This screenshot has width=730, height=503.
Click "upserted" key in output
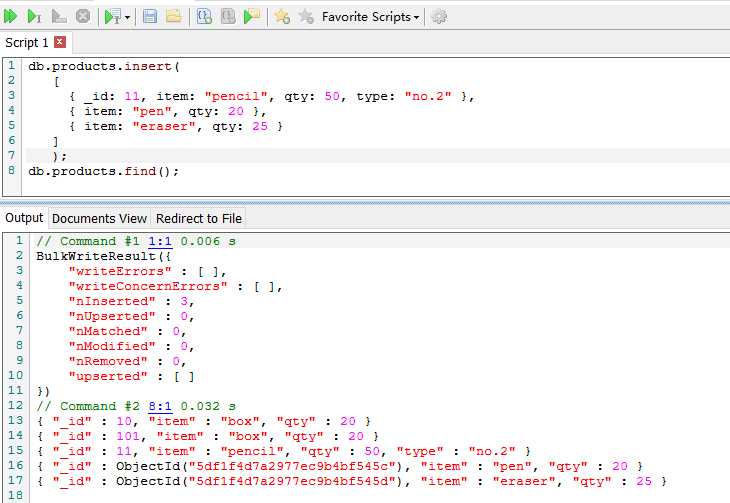(108, 376)
